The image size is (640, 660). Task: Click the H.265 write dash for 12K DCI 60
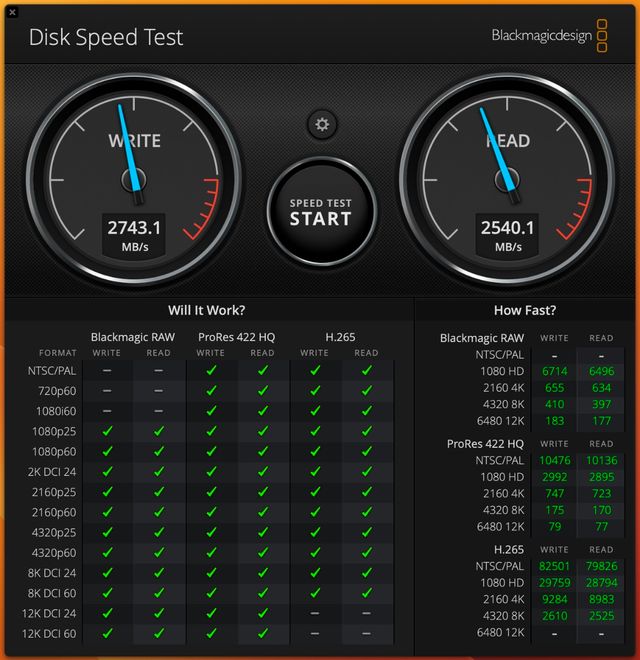pyautogui.click(x=314, y=633)
